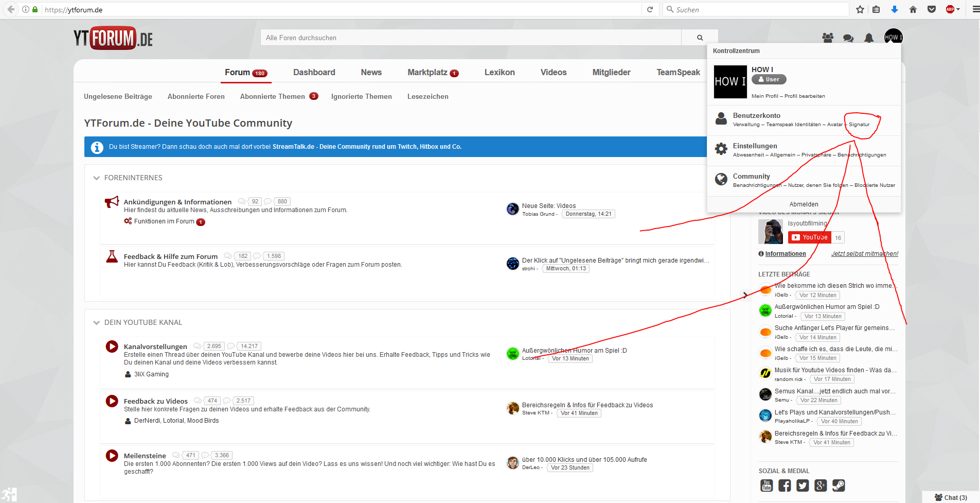
Task: Open conversations speech bubble icon
Action: 848,38
